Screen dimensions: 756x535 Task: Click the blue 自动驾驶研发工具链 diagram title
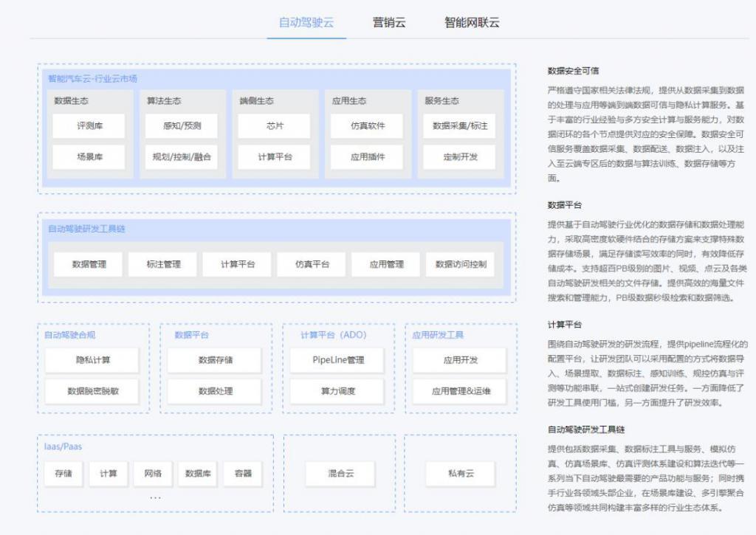[x=86, y=229]
